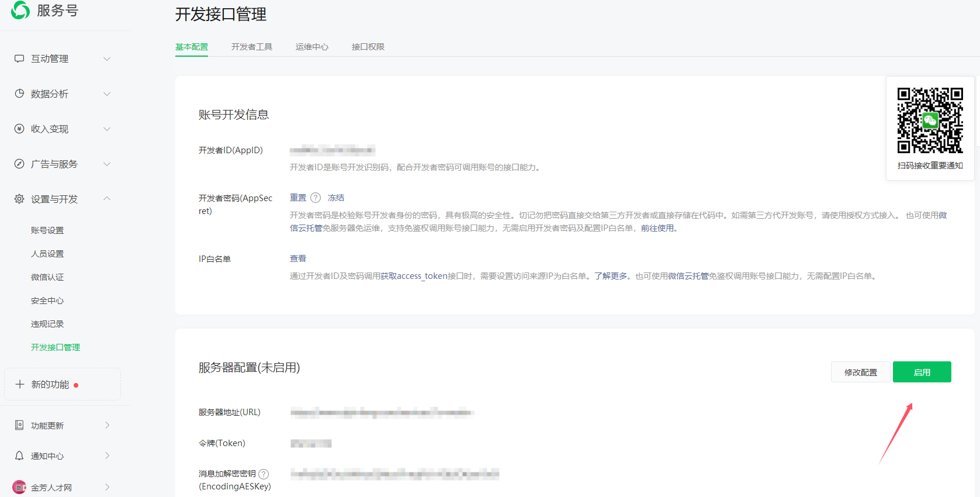Image resolution: width=980 pixels, height=497 pixels.
Task: Click the QR code for notifications
Action: (930, 120)
